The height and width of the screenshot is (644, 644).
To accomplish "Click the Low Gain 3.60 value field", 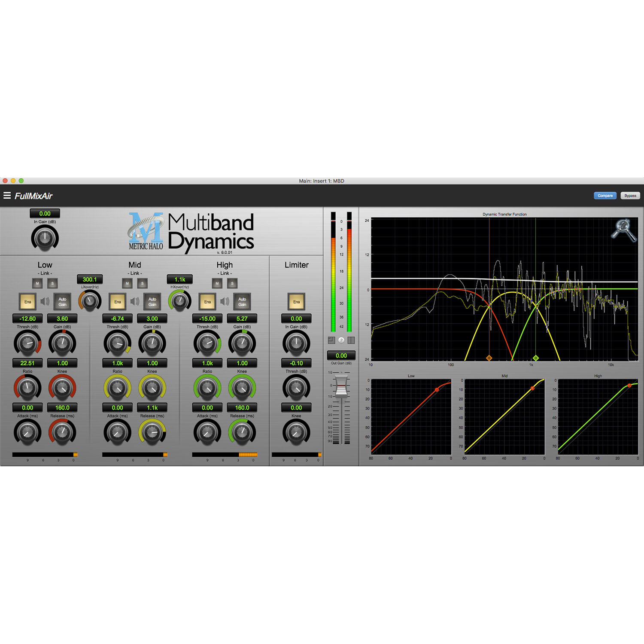I will pyautogui.click(x=62, y=319).
